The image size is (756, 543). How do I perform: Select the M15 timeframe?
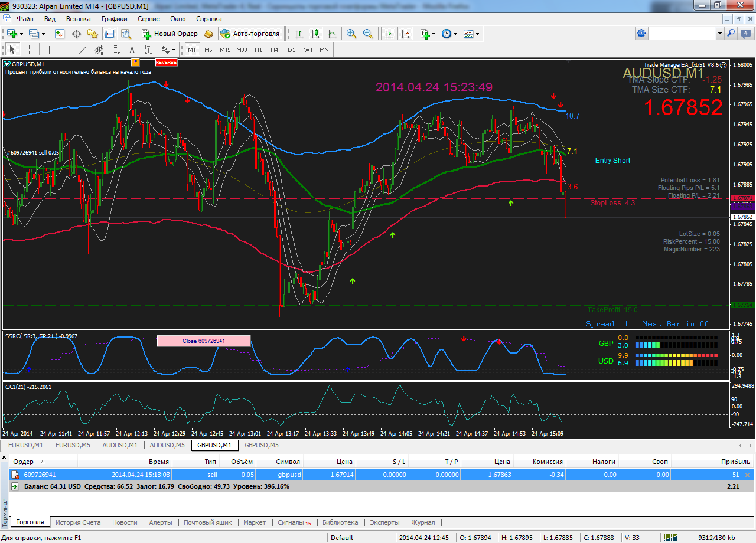point(225,50)
